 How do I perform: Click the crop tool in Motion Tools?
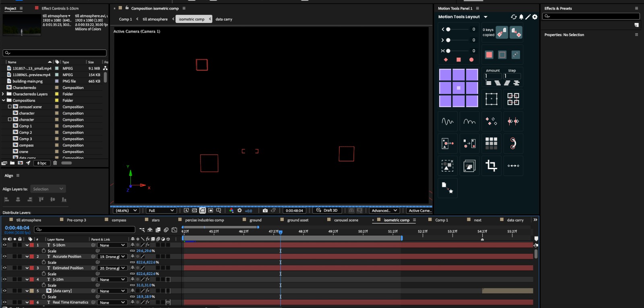[x=491, y=165]
